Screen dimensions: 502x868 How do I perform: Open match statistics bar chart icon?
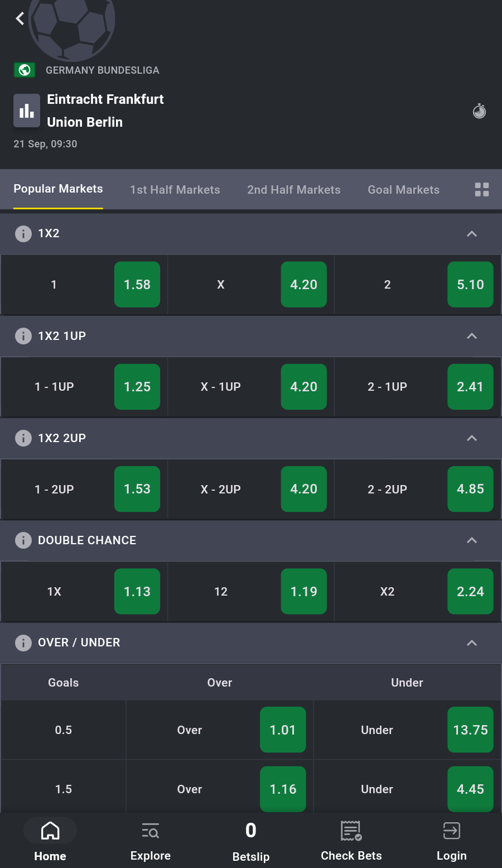pos(27,111)
